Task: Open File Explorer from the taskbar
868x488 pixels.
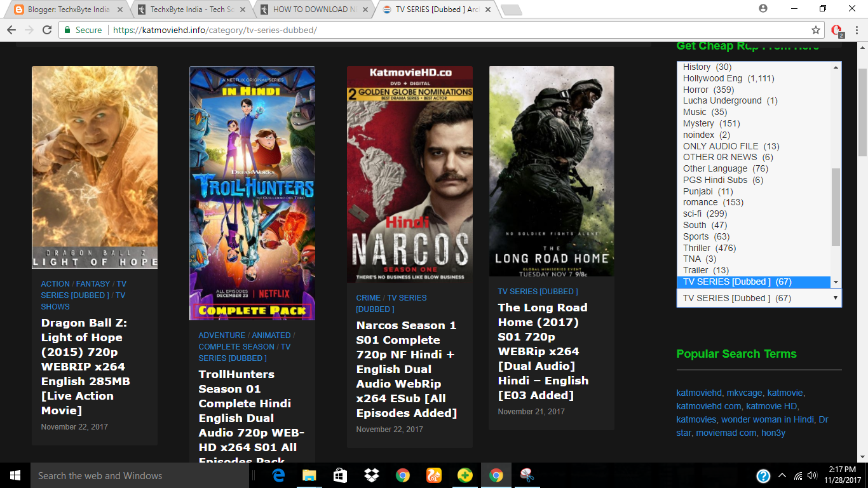Action: [x=309, y=475]
